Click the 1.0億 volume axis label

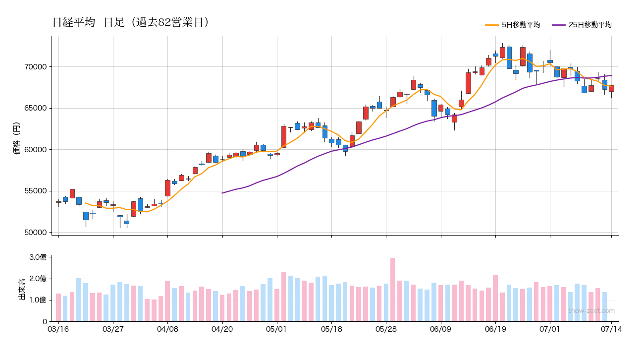38,300
